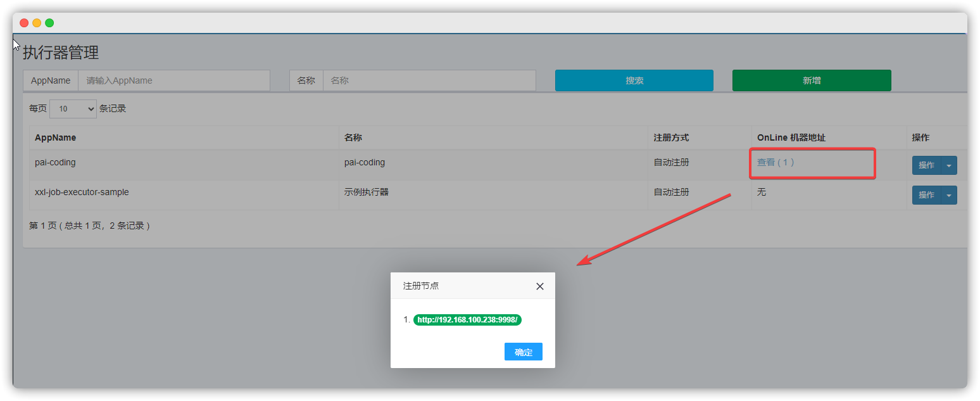This screenshot has width=980, height=401.
Task: Select the 注册节点 dialog title
Action: pyautogui.click(x=421, y=286)
